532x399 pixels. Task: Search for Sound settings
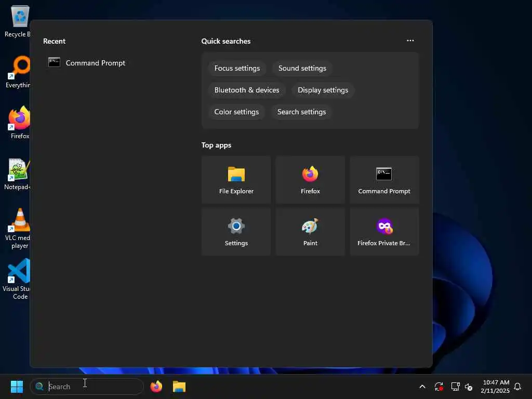click(x=302, y=68)
